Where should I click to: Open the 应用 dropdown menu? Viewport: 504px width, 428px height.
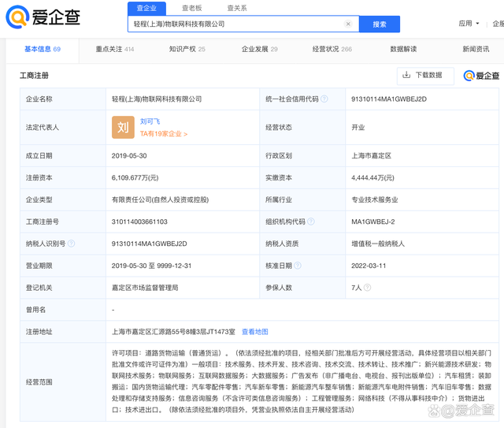pyautogui.click(x=469, y=24)
